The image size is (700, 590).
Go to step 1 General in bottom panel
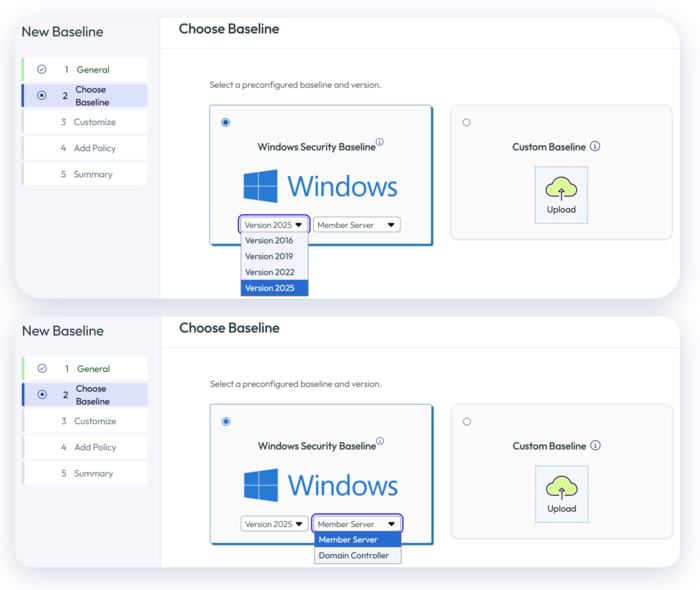[85, 368]
